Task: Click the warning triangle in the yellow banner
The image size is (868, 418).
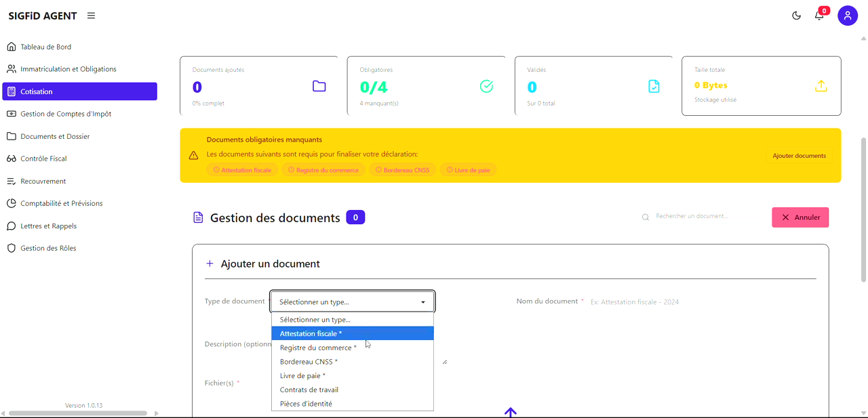Action: (x=193, y=155)
